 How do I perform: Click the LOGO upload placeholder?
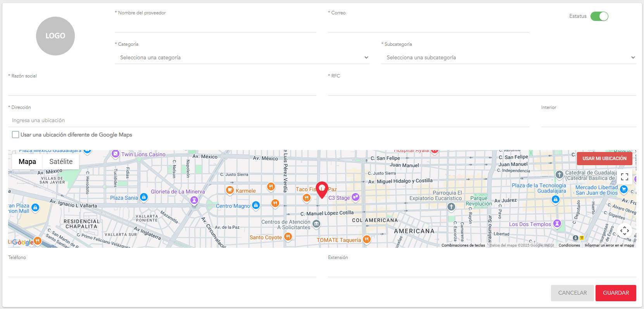click(55, 36)
